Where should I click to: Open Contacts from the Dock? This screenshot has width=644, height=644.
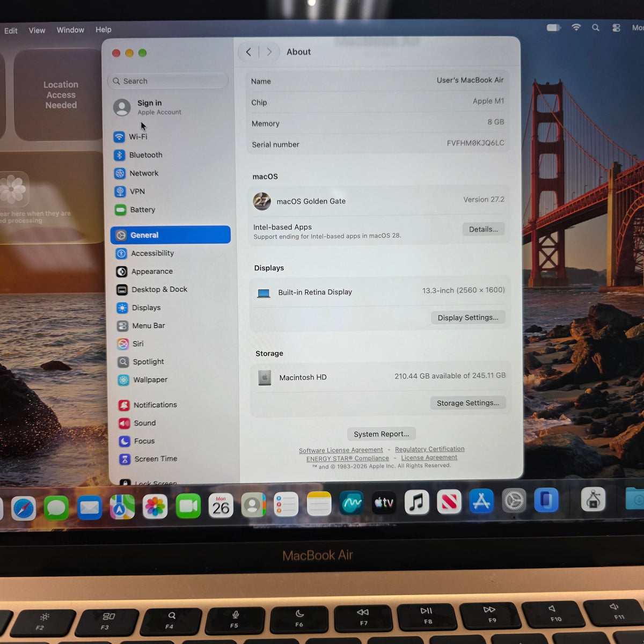(x=253, y=505)
